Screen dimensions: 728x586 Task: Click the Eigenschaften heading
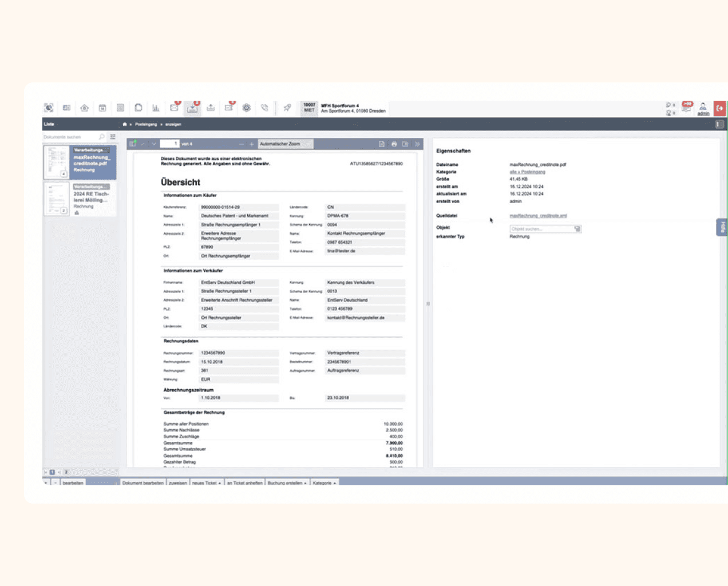click(453, 151)
